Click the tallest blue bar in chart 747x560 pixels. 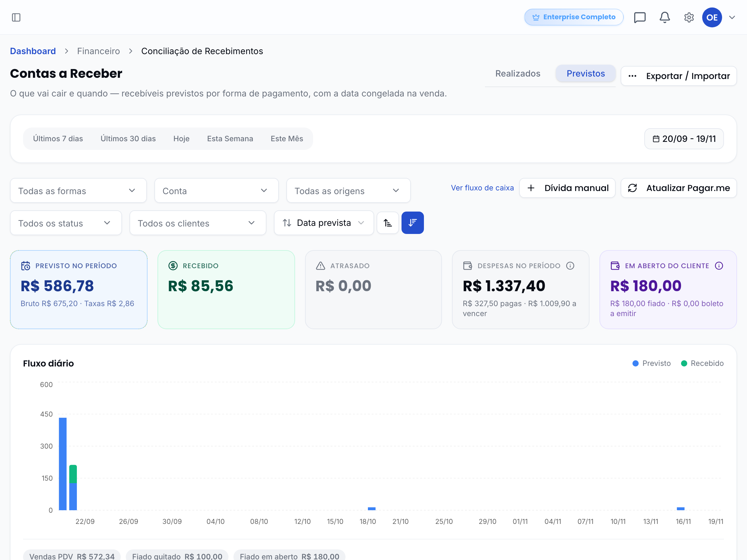63,464
